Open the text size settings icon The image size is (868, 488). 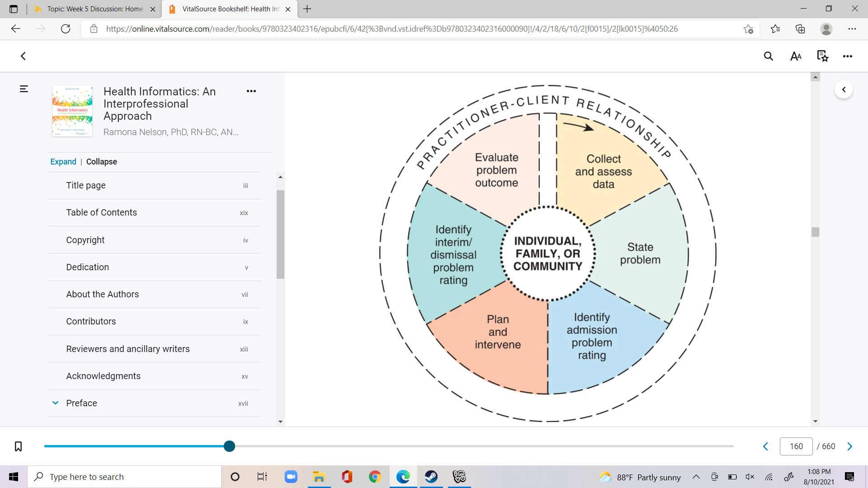point(796,56)
